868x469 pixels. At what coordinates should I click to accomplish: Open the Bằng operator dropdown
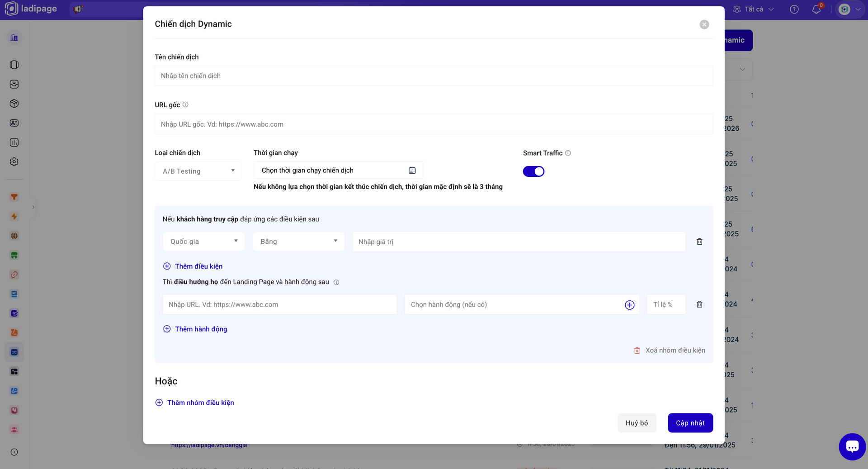[298, 242]
